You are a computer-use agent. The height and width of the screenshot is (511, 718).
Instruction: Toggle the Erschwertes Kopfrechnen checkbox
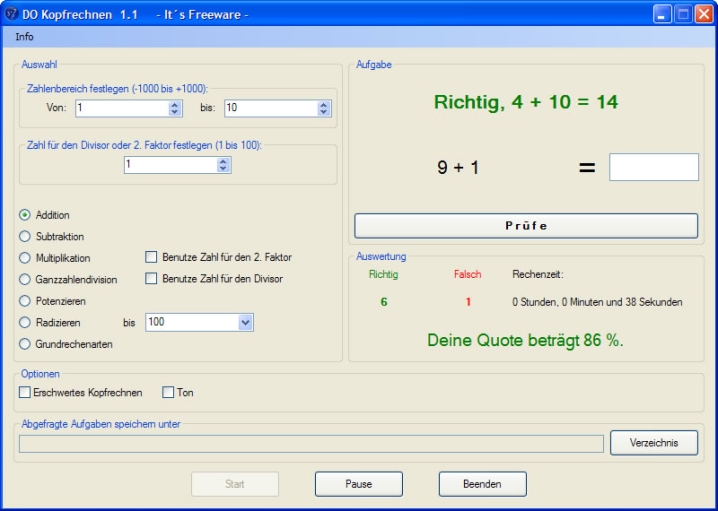click(25, 393)
